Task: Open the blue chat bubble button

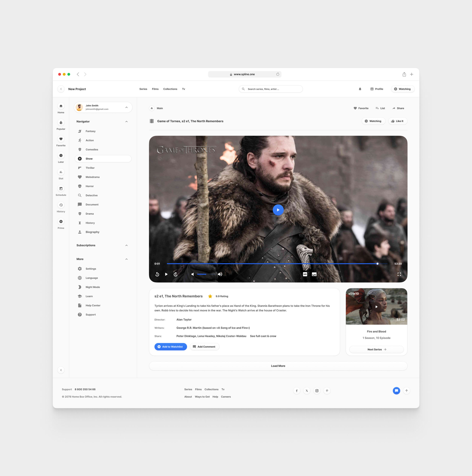Action: click(396, 390)
